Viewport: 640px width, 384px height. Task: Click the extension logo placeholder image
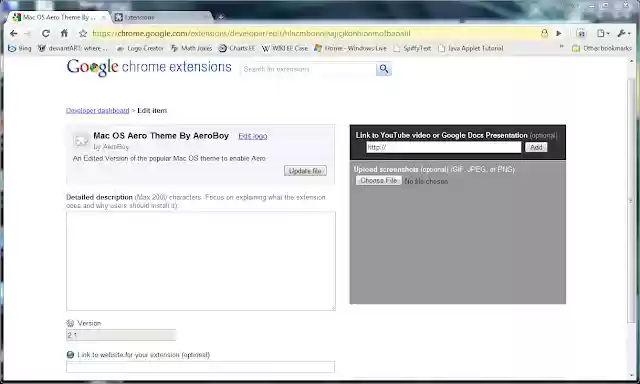pos(81,141)
